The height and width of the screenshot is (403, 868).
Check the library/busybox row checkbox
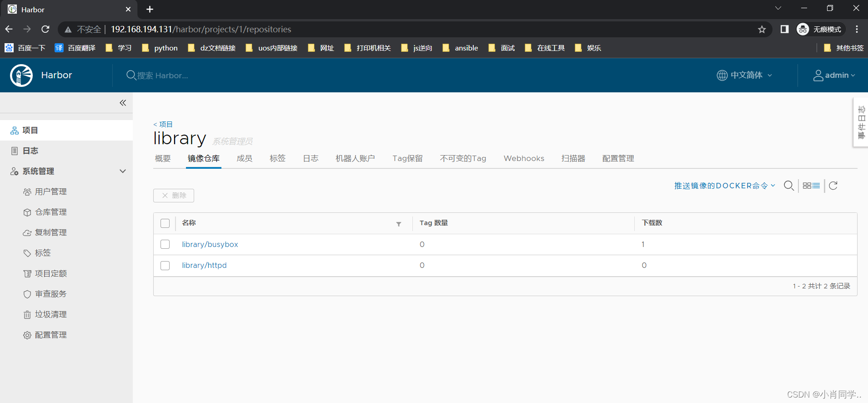coord(165,244)
